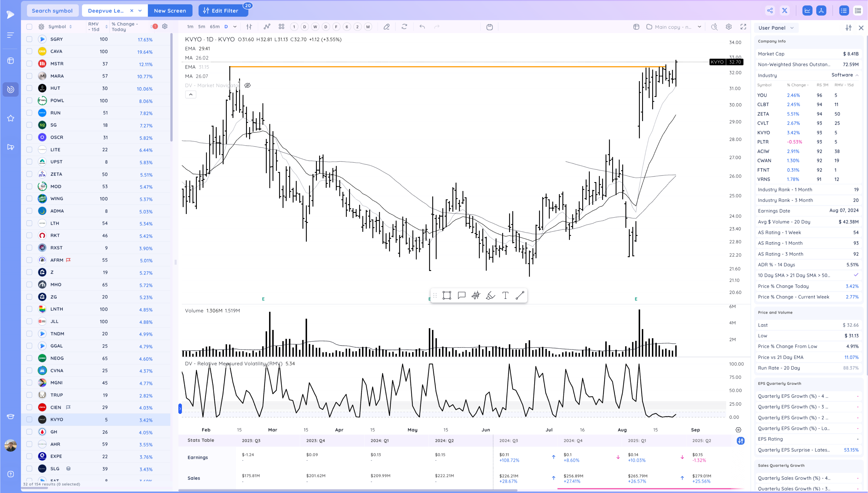Select the Rectangle drawing tool
The height and width of the screenshot is (493, 868).
(x=447, y=295)
